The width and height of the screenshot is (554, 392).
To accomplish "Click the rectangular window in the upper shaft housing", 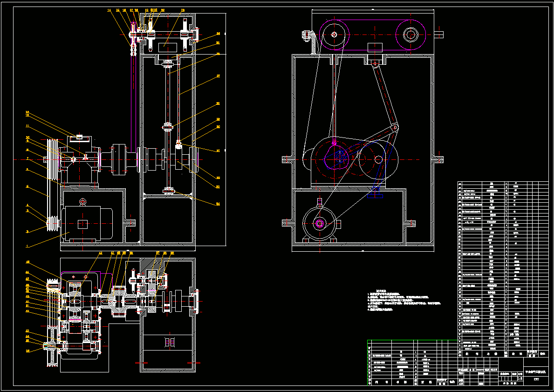I will tap(167, 48).
